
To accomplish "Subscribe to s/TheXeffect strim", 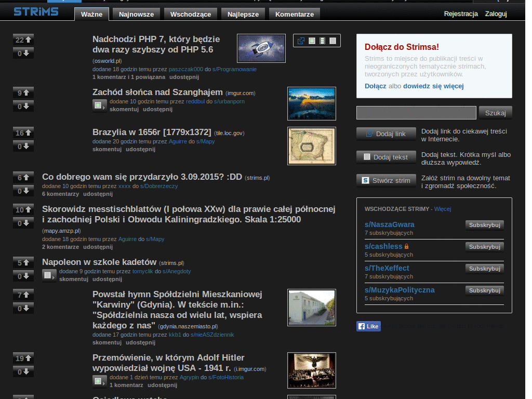I will click(x=485, y=269).
